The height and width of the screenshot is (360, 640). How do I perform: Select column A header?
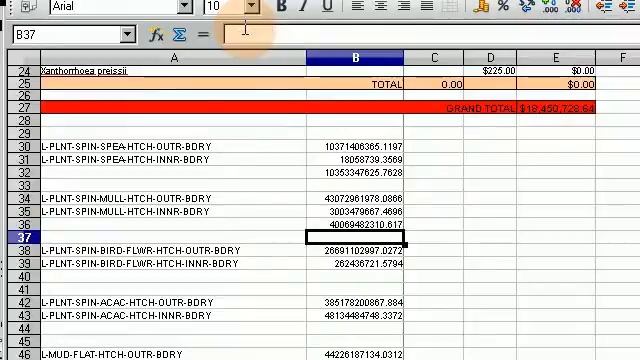click(x=173, y=58)
